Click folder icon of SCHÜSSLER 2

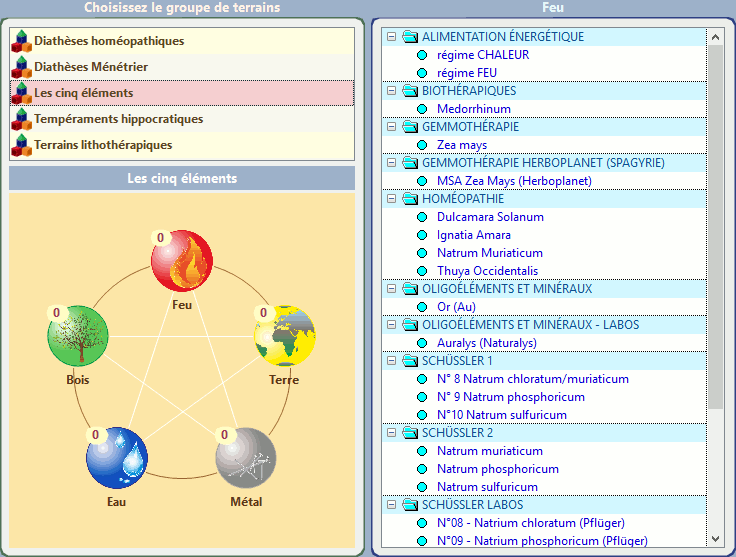pyautogui.click(x=410, y=433)
